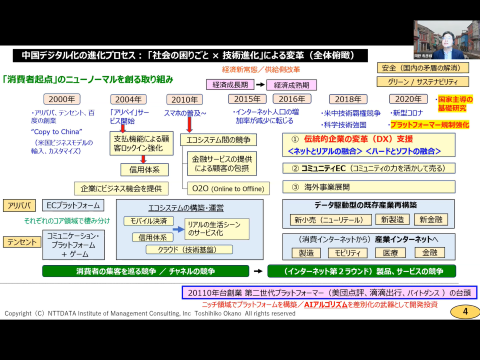Click the speaker webcam thumbnail
The image size is (480, 360).
pyautogui.click(x=447, y=40)
